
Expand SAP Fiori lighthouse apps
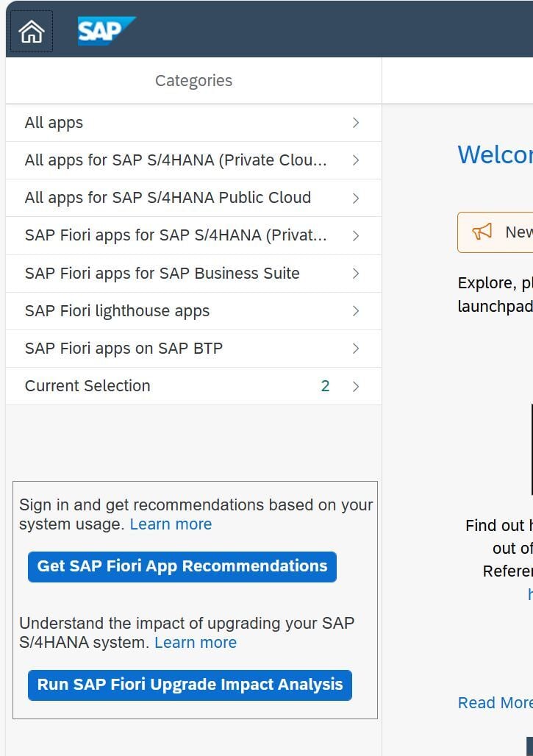click(x=356, y=310)
